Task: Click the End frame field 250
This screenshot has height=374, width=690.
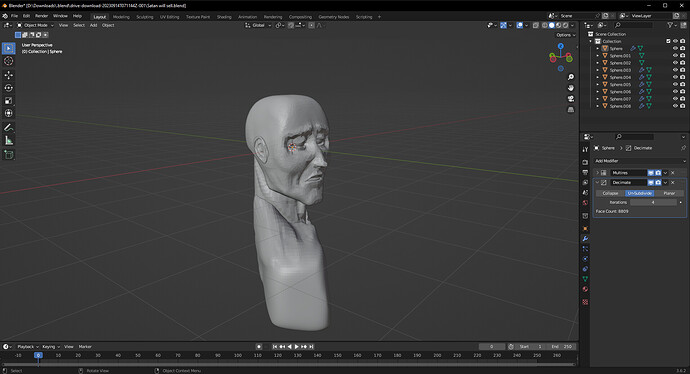Action: [562, 347]
